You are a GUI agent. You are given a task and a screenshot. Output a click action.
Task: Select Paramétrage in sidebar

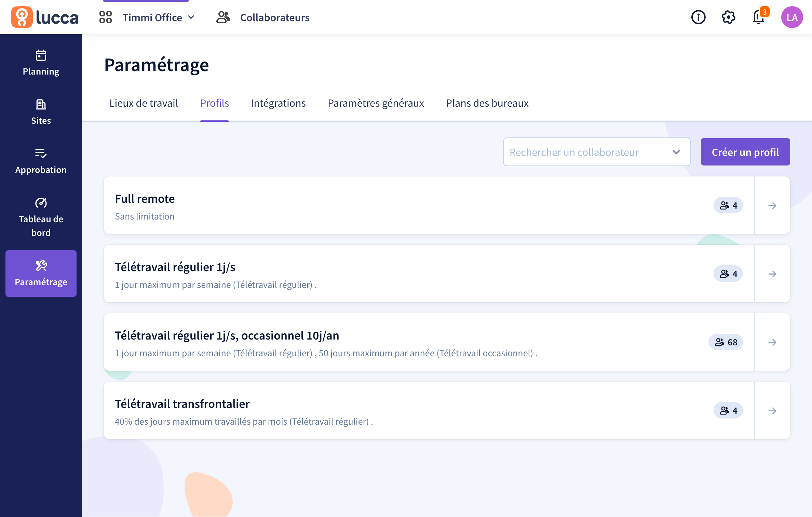point(41,273)
